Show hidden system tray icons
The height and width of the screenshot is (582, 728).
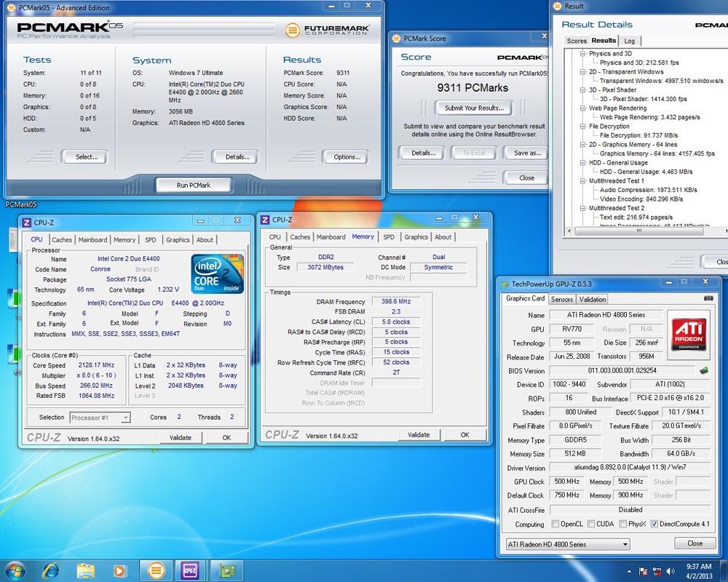(629, 571)
